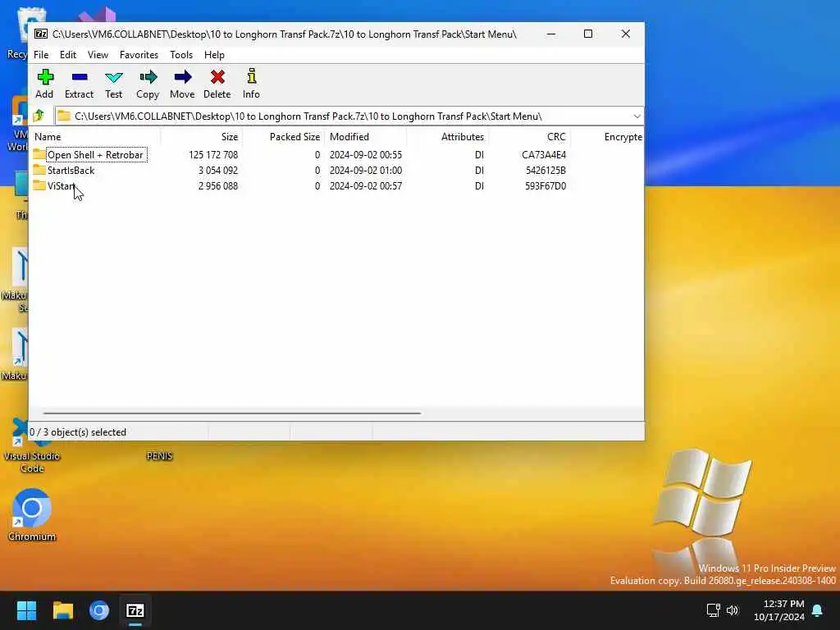Viewport: 840px width, 630px height.
Task: Open the Help menu
Action: pyautogui.click(x=214, y=55)
